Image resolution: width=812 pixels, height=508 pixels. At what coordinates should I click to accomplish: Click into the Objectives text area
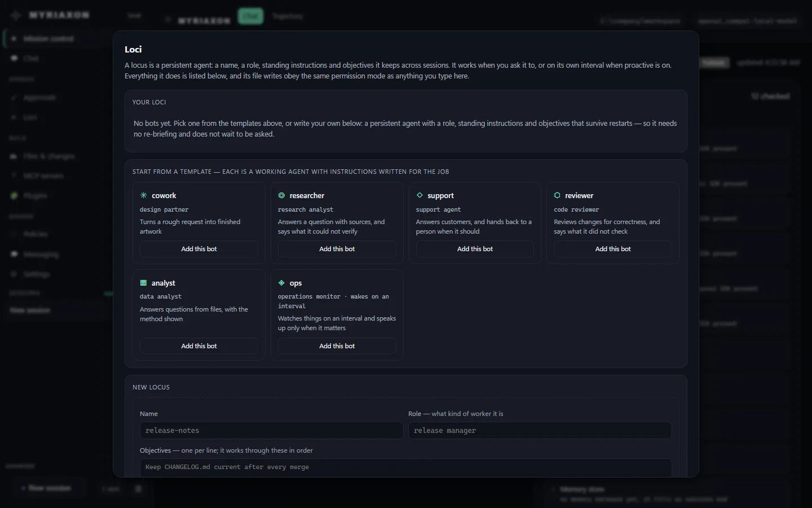click(406, 467)
